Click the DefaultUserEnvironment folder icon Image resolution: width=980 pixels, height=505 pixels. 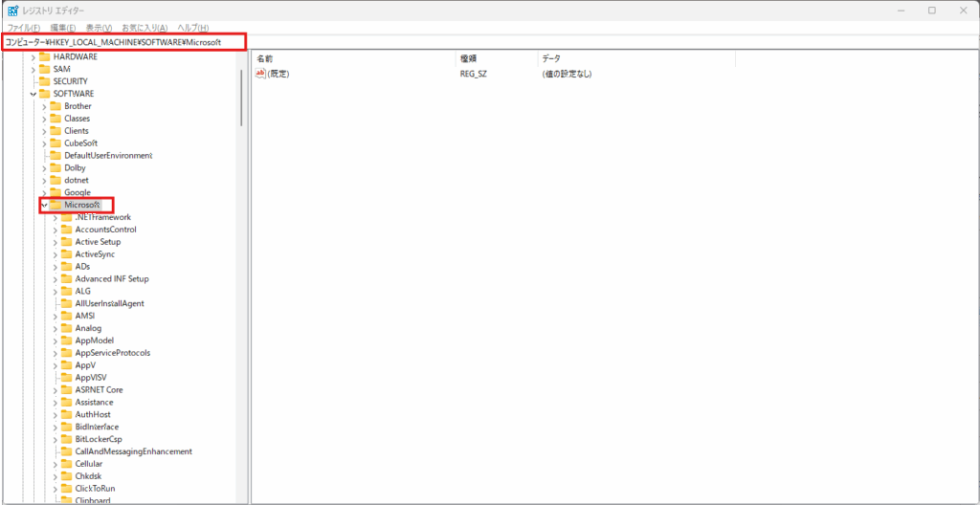[55, 155]
